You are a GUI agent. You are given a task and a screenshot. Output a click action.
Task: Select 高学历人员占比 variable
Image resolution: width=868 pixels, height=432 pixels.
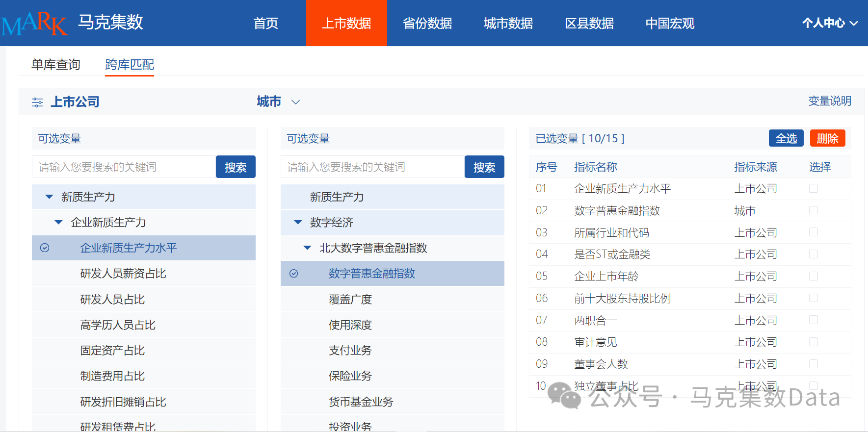(x=143, y=325)
